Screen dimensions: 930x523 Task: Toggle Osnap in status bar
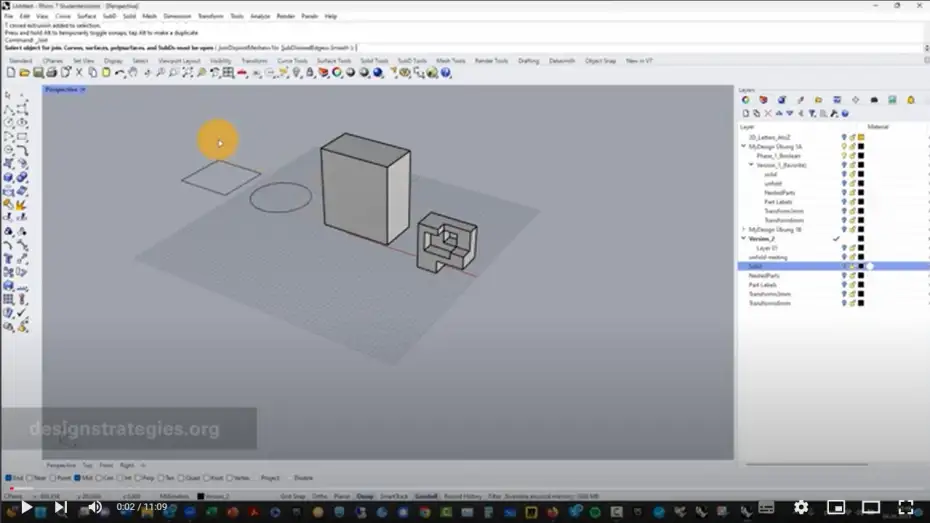tap(365, 496)
